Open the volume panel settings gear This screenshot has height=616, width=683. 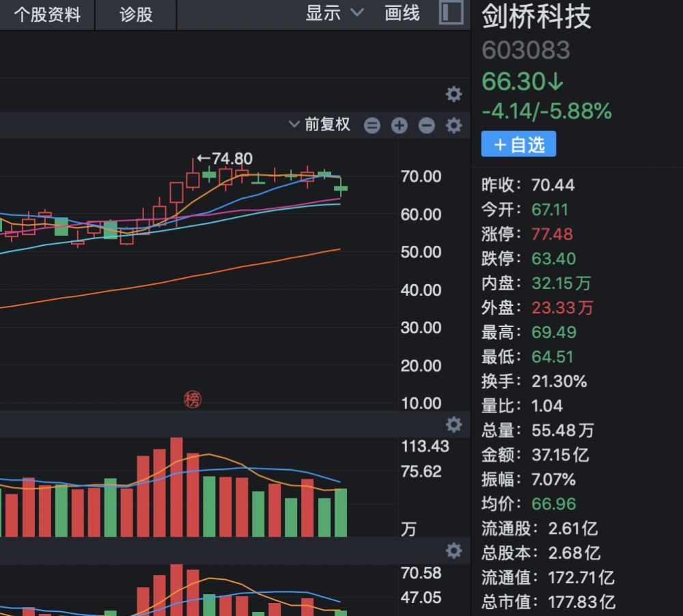[454, 424]
